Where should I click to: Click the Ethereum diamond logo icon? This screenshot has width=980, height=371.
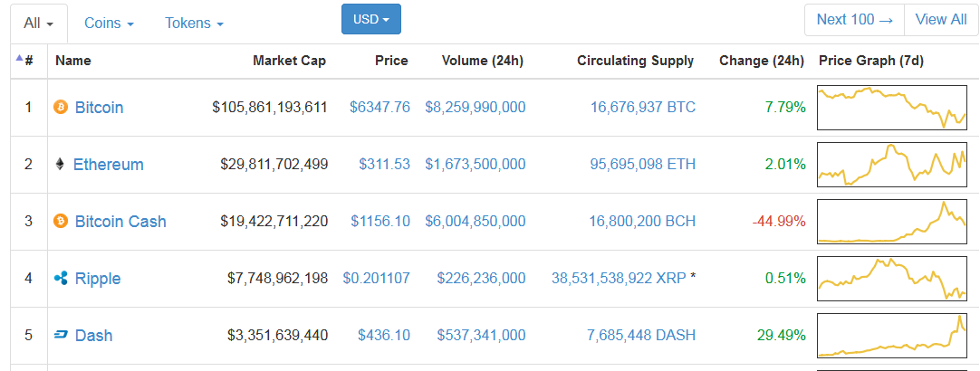pyautogui.click(x=60, y=165)
